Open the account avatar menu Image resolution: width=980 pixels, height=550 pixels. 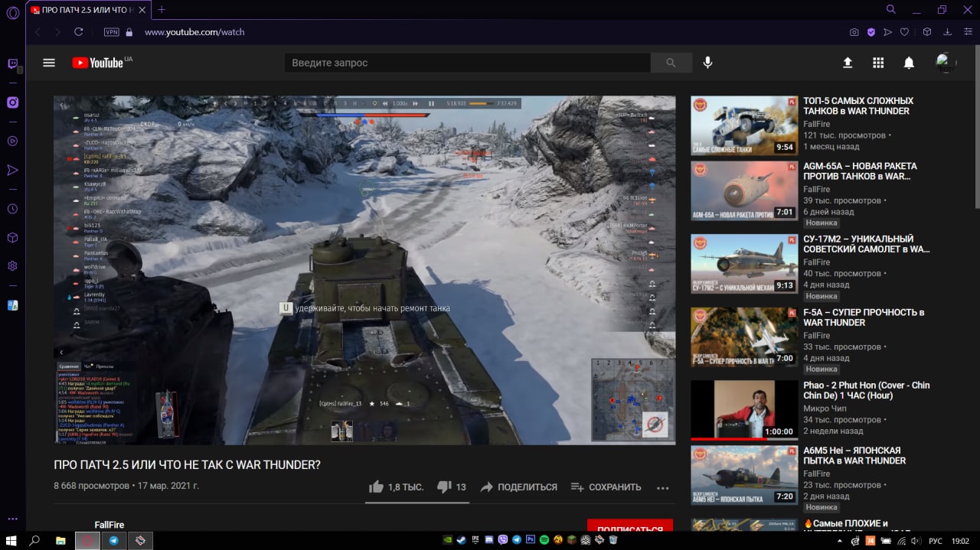pyautogui.click(x=946, y=63)
